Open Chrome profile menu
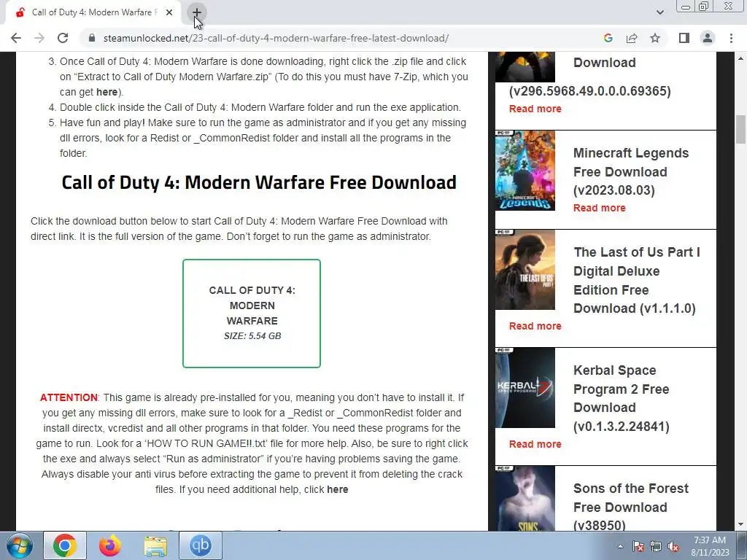747x560 pixels. [708, 38]
